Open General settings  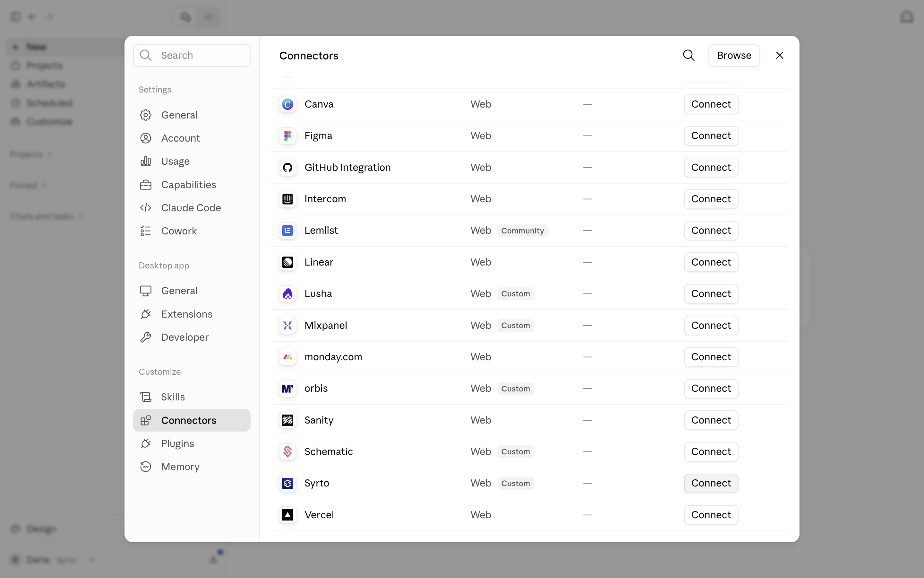[x=192, y=115]
